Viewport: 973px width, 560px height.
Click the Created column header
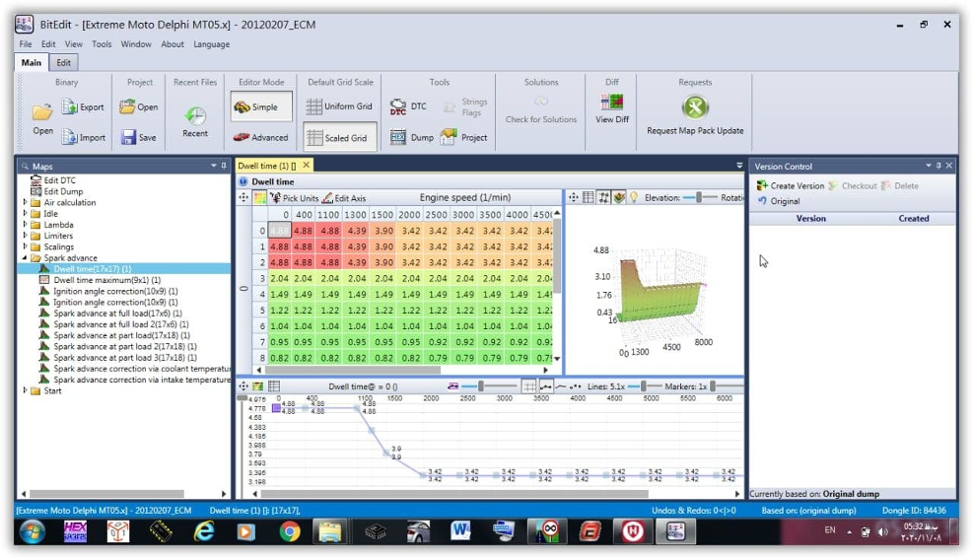pyautogui.click(x=914, y=219)
